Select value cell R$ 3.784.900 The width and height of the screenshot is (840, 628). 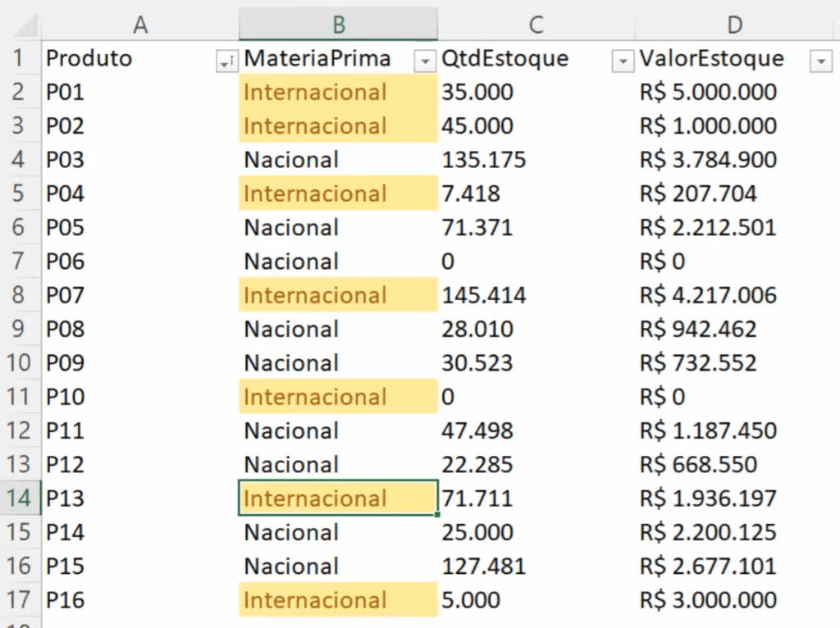735,160
